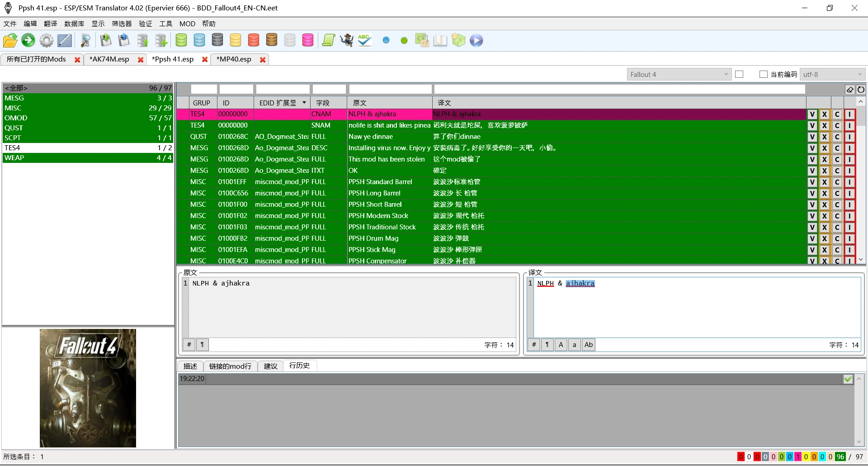
Task: Click the gunslinger heuristic wizard icon
Action: point(347,40)
